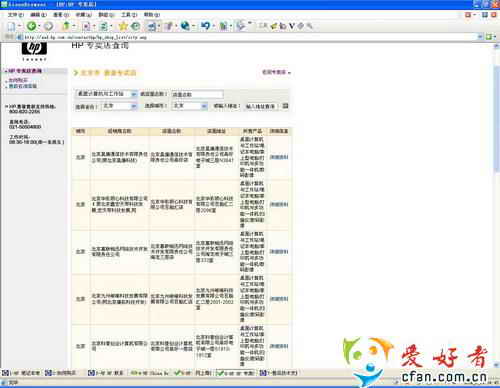
Task: Open the 工具 (Tools) menu
Action: tap(129, 15)
